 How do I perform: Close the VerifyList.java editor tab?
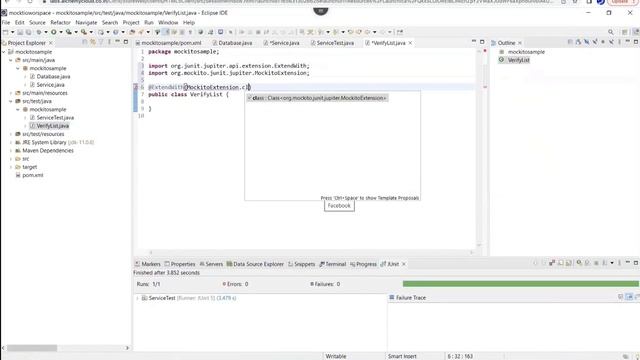(410, 43)
